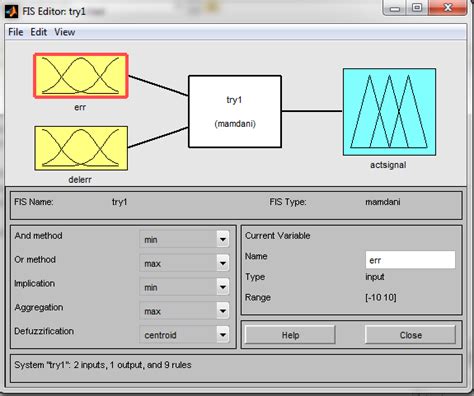
Task: Click the actsignal label under output box
Action: 388,165
